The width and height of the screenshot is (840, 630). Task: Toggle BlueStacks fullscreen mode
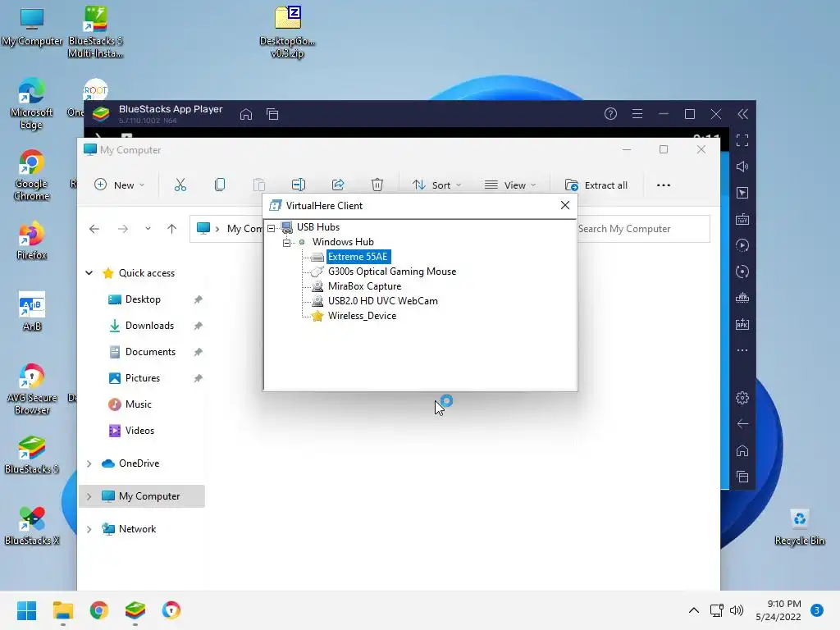click(742, 140)
